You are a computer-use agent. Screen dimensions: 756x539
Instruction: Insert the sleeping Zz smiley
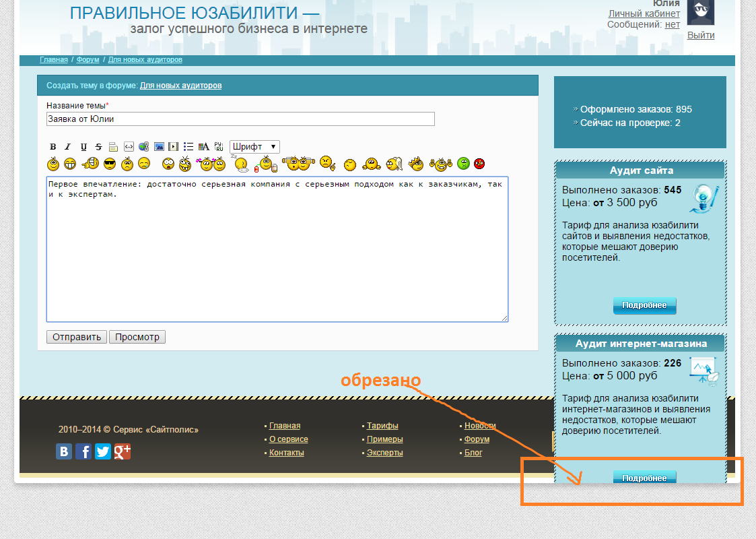[240, 164]
